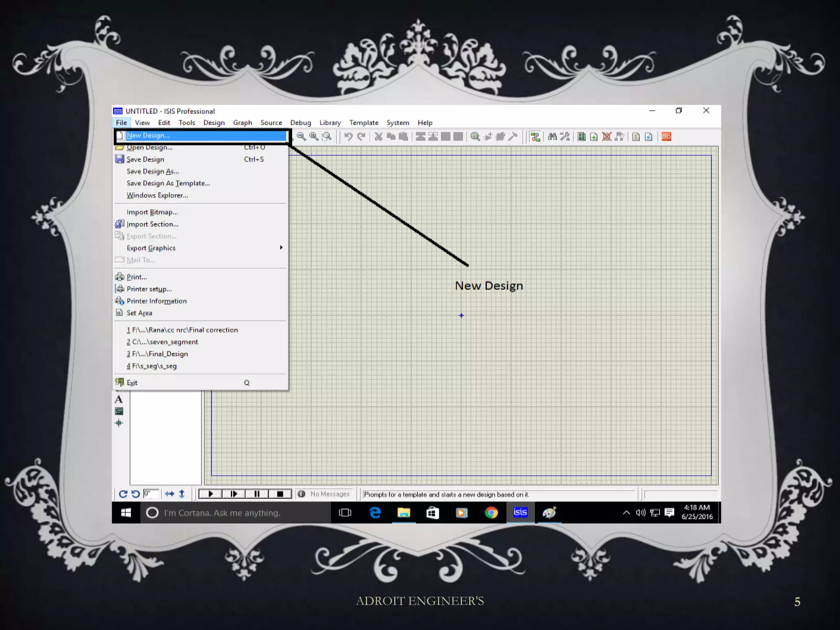Viewport: 840px width, 630px height.
Task: Open recent file seven_segment
Action: [162, 342]
